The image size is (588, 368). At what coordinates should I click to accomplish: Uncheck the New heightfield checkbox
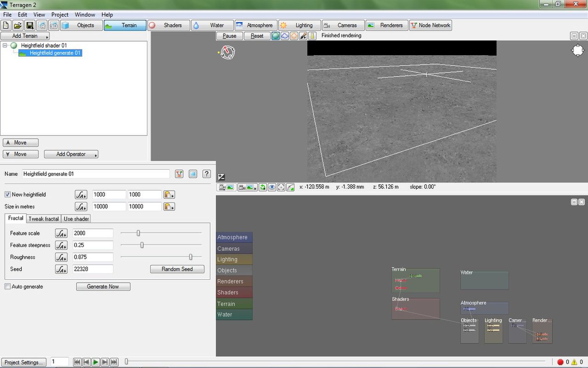click(x=7, y=195)
